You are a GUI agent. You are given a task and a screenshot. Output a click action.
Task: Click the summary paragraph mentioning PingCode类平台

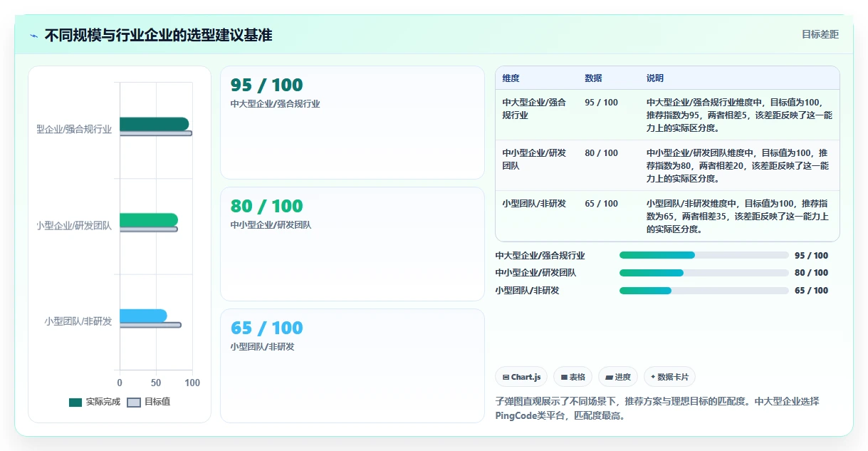point(657,408)
